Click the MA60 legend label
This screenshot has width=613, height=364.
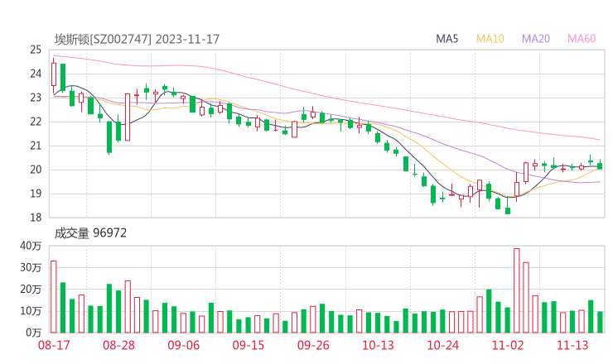coord(582,39)
